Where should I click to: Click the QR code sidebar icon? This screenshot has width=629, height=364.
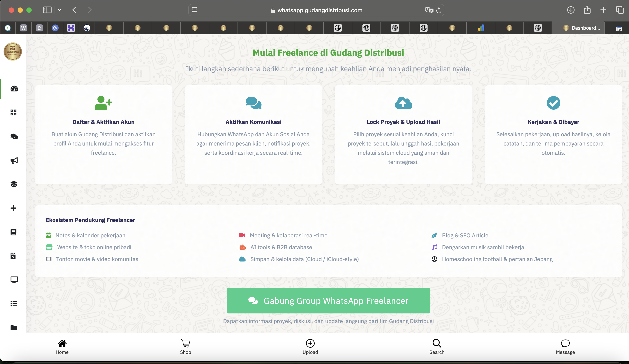click(13, 113)
